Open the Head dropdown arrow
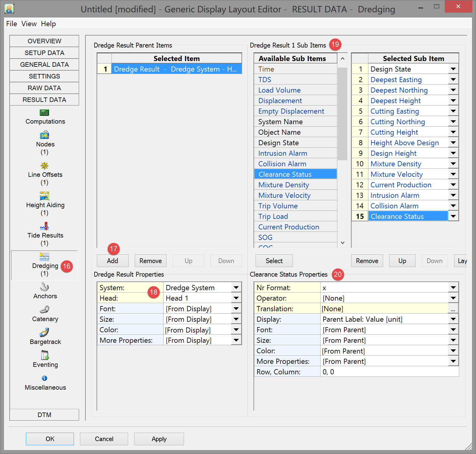This screenshot has width=476, height=454. click(236, 298)
